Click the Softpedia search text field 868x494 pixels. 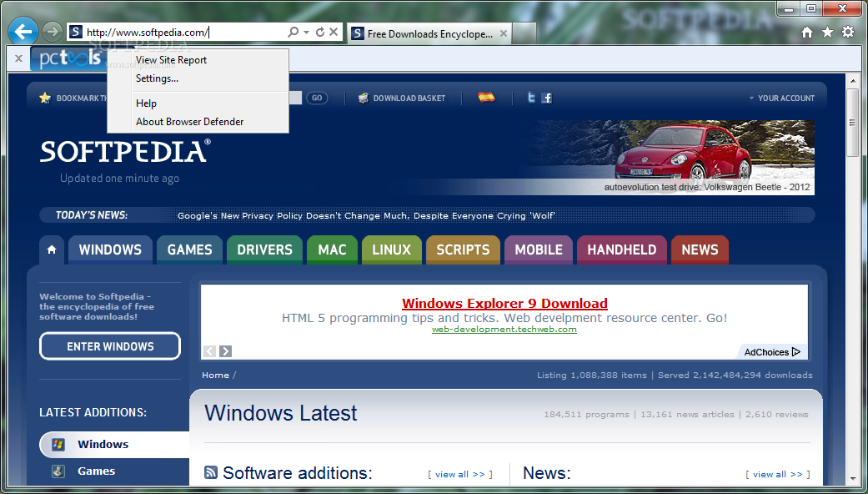[x=295, y=98]
